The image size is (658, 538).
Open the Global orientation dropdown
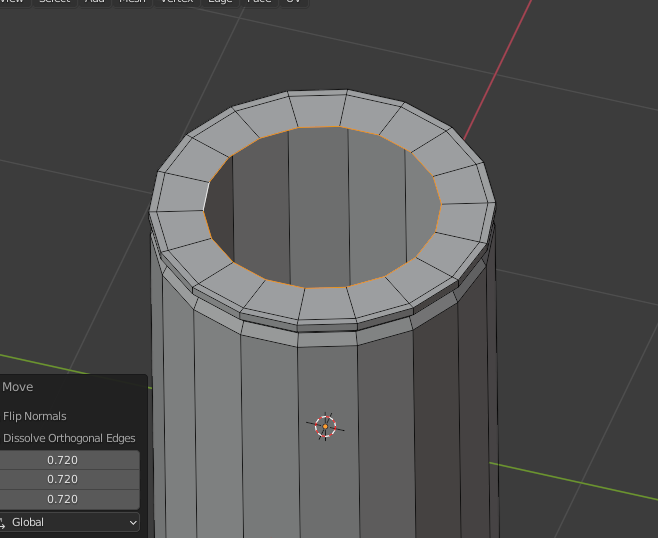pyautogui.click(x=69, y=522)
